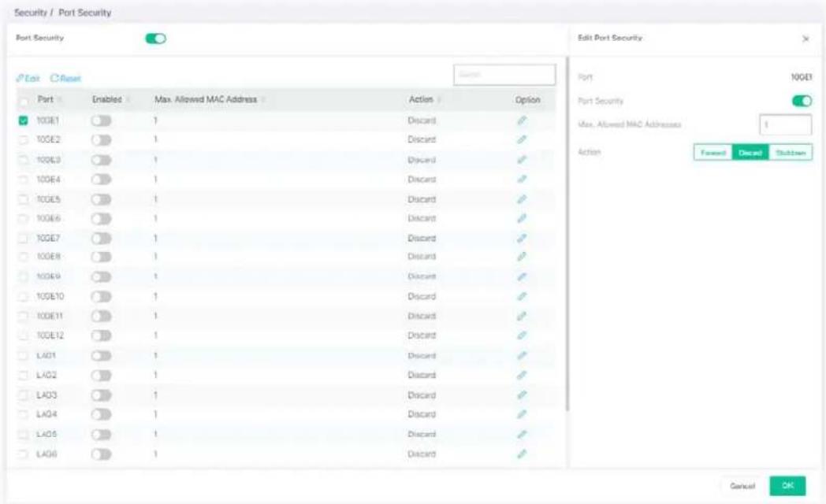826x504 pixels.
Task: Toggle the global Port Security switch
Action: click(155, 39)
